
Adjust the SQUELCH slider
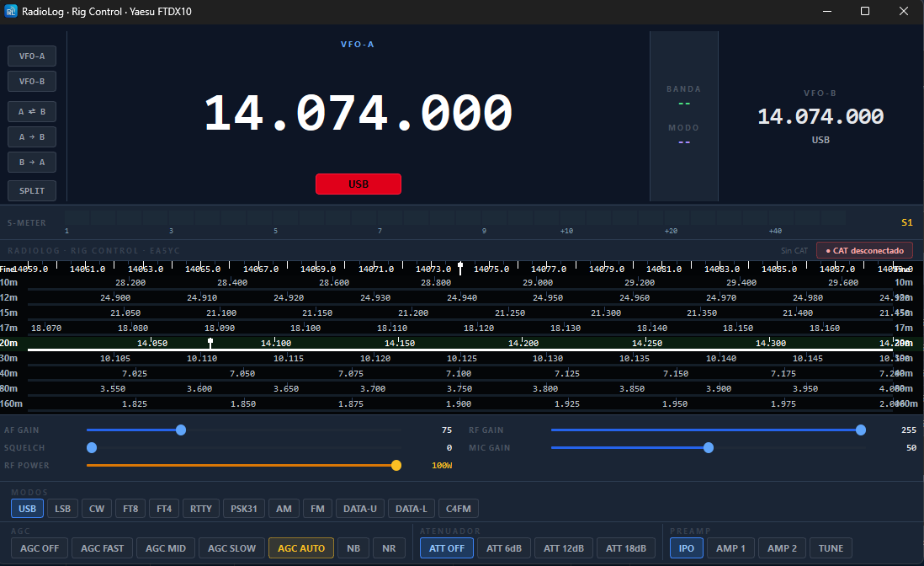pyautogui.click(x=243, y=447)
